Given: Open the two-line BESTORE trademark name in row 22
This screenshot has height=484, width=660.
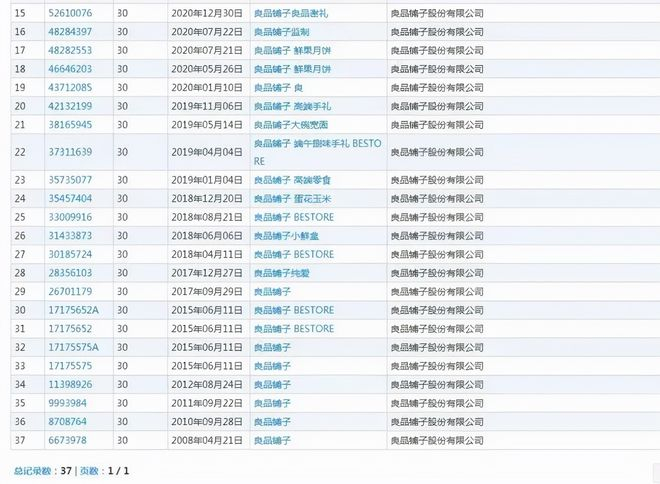Looking at the screenshot, I should 317,152.
